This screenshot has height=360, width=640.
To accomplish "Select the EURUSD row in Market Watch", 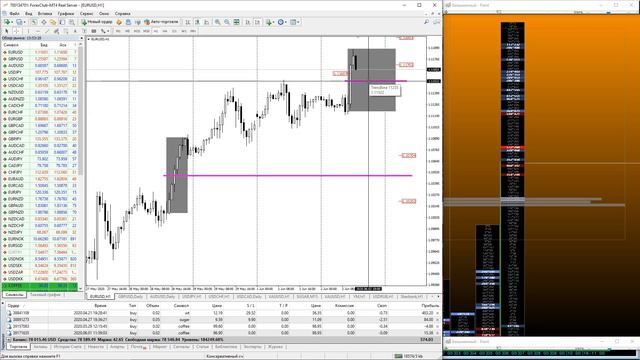I will (40, 52).
